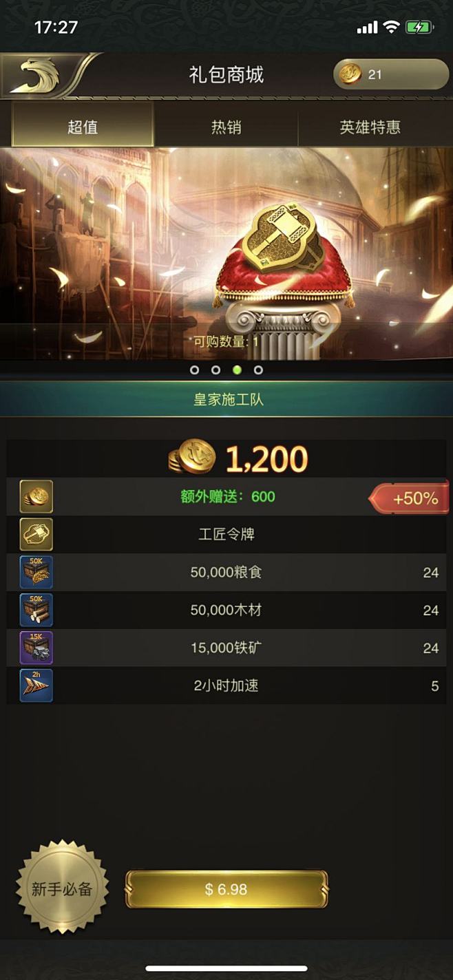Tap the 50K grain crate icon
This screenshot has width=453, height=980.
coord(36,573)
